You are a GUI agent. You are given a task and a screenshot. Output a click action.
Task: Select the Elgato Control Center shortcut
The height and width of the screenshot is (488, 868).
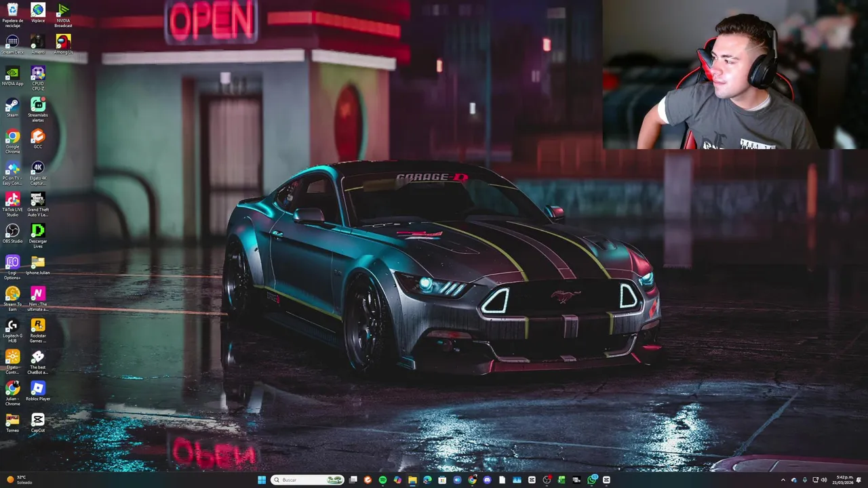tap(12, 361)
